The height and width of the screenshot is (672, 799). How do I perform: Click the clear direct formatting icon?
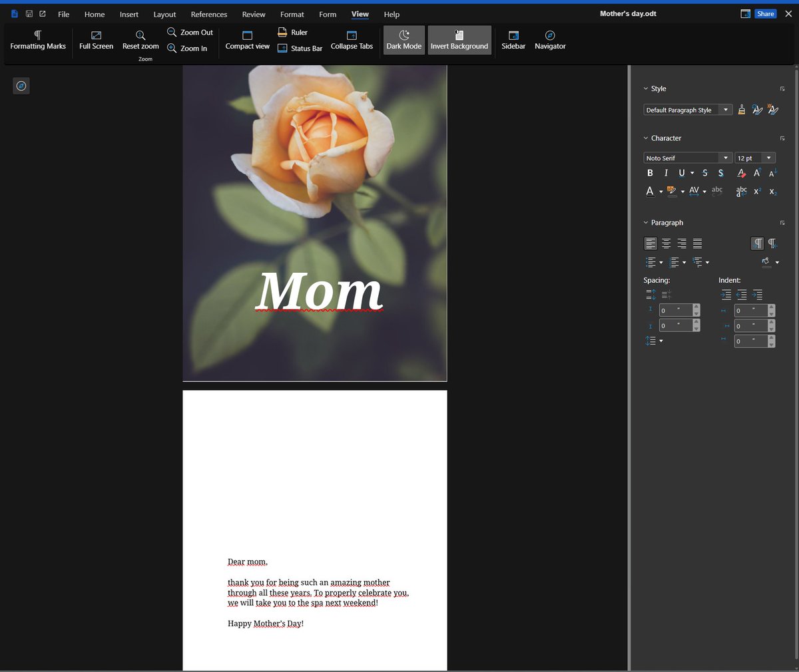point(741,173)
